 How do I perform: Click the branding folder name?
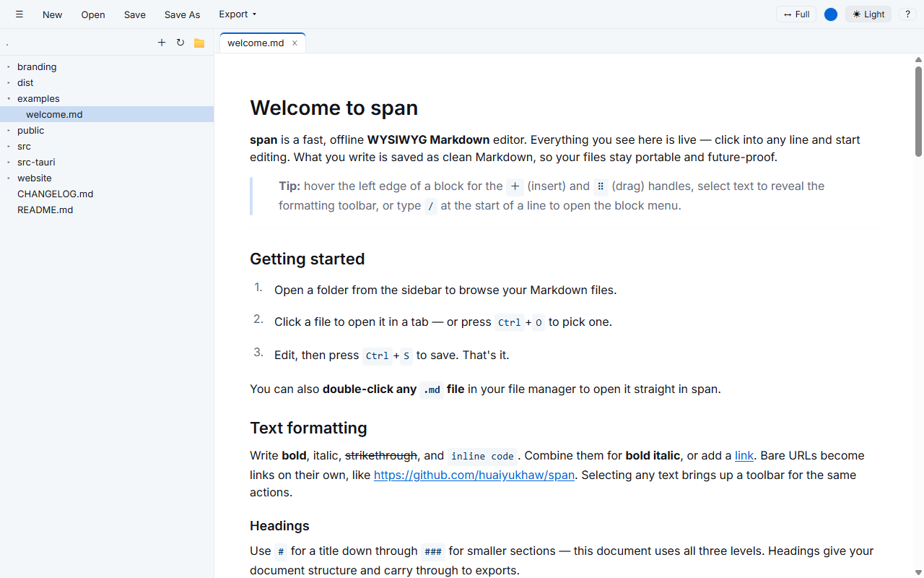[x=37, y=66]
